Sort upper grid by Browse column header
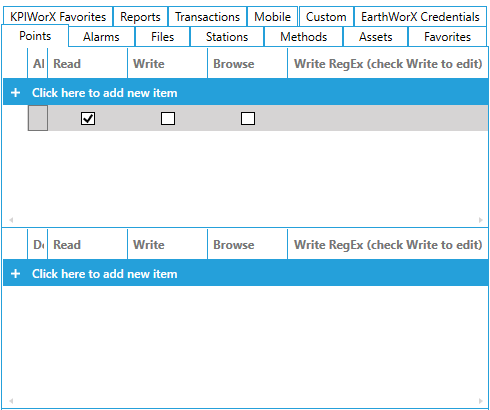The width and height of the screenshot is (490, 410). coord(247,64)
